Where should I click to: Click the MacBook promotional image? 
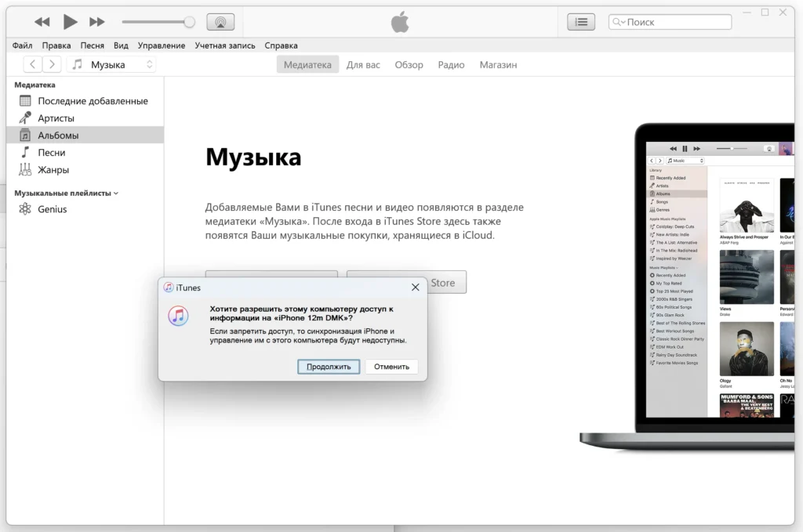coord(687,288)
